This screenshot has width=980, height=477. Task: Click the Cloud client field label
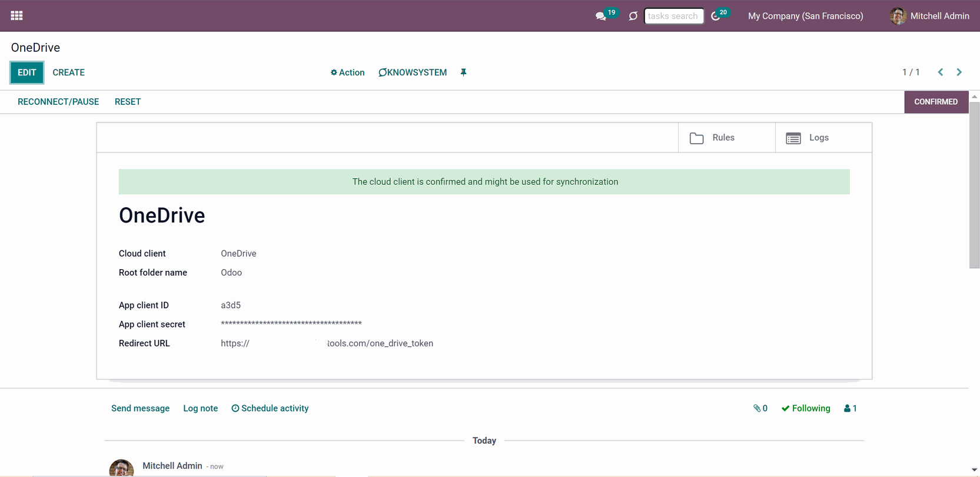[142, 254]
